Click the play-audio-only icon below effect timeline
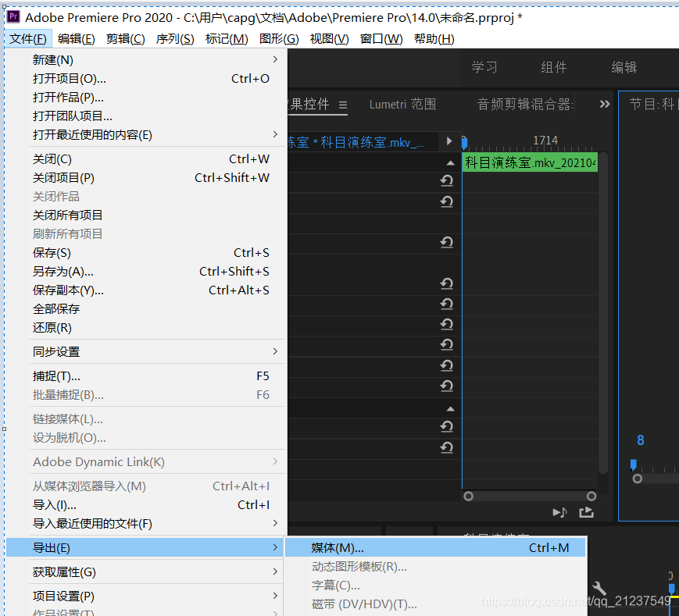This screenshot has height=616, width=679. coord(559,513)
